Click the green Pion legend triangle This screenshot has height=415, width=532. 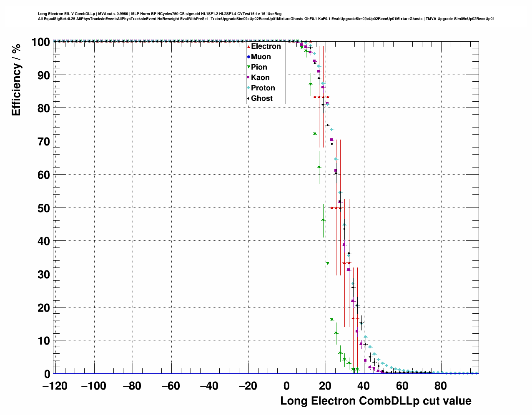[248, 67]
